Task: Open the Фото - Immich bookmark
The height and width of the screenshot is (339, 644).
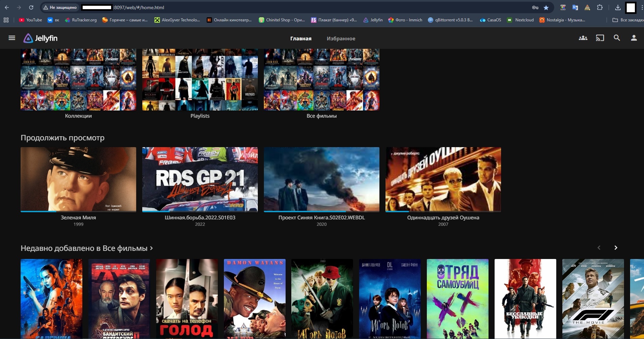Action: pyautogui.click(x=405, y=20)
